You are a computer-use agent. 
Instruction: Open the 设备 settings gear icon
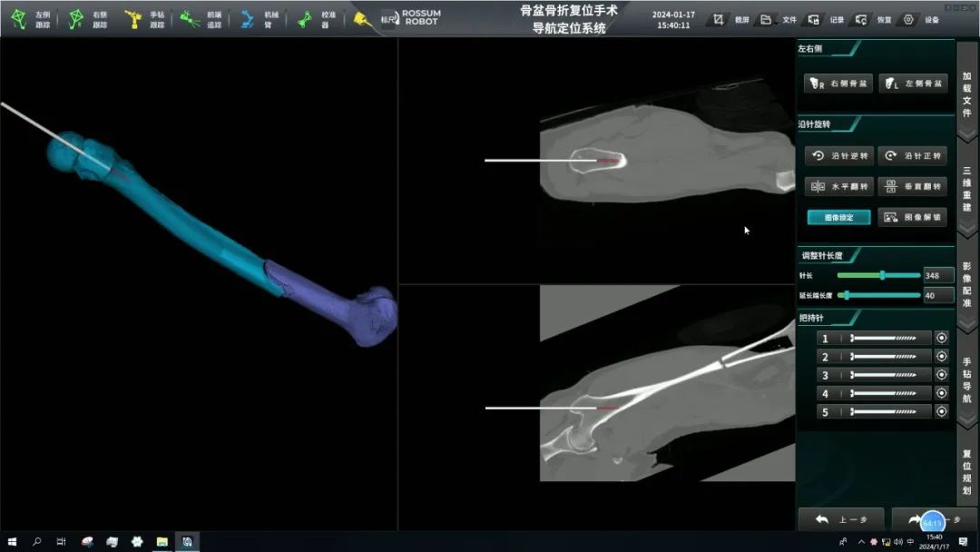(908, 19)
